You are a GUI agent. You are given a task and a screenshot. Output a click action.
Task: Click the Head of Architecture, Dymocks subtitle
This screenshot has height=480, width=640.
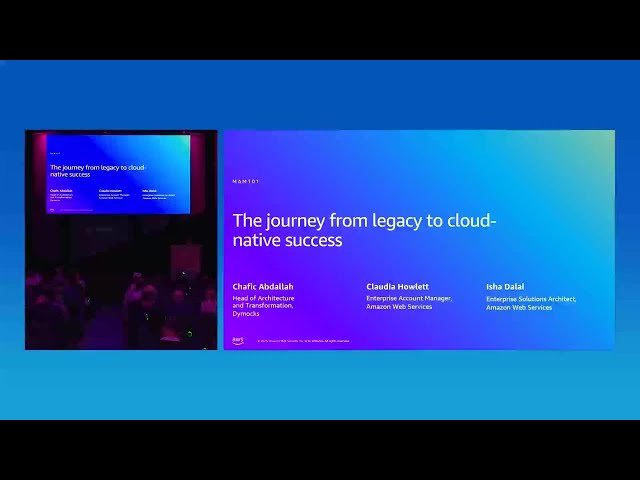[x=263, y=306]
